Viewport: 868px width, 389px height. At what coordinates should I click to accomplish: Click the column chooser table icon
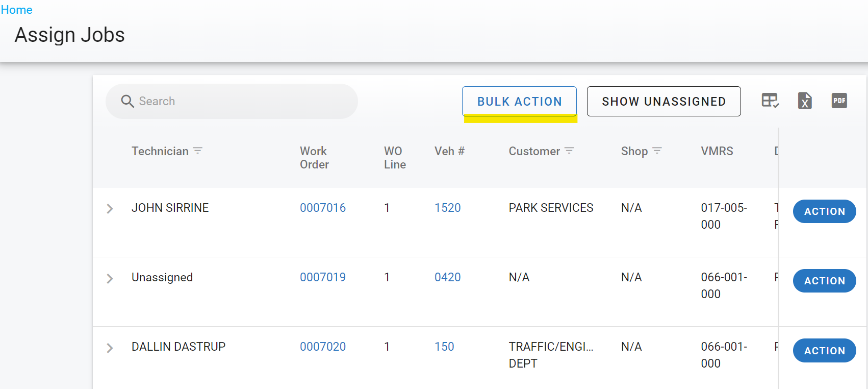pos(770,101)
